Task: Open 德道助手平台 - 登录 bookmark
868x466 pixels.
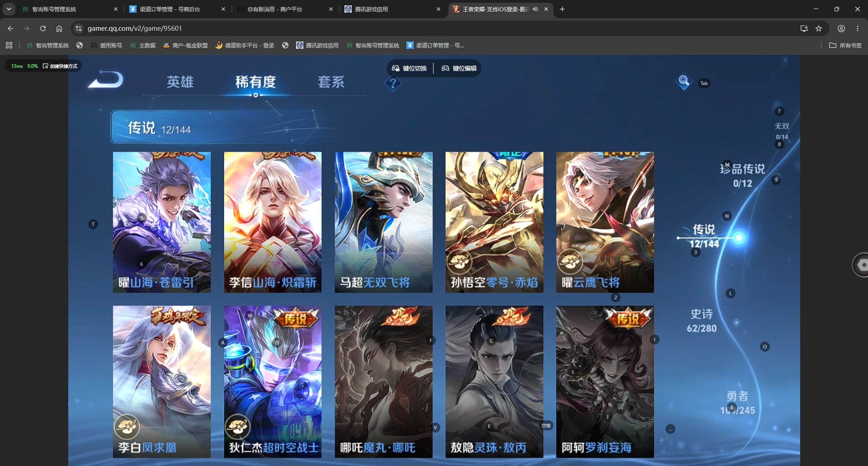Action: (245, 45)
